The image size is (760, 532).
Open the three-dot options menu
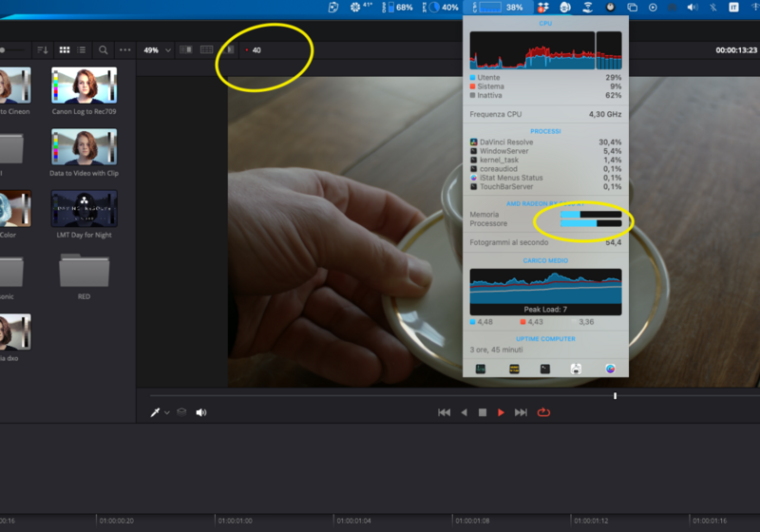click(124, 49)
